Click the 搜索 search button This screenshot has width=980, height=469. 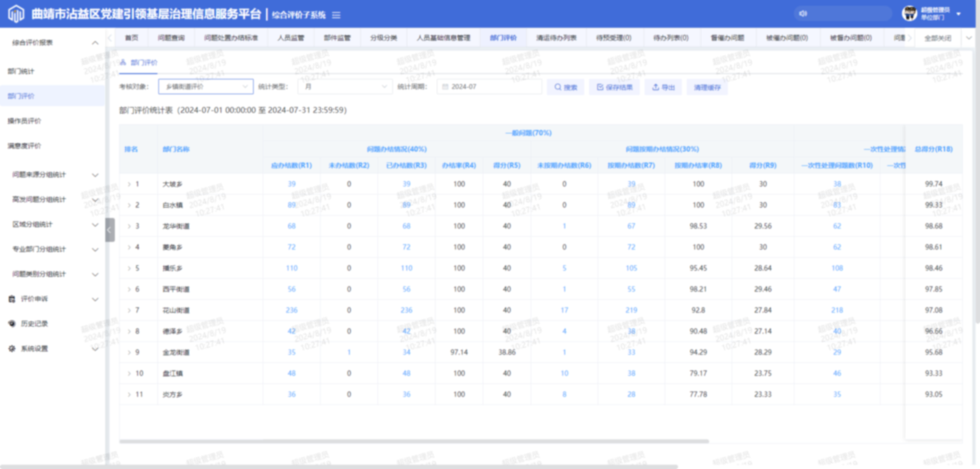[x=565, y=87]
